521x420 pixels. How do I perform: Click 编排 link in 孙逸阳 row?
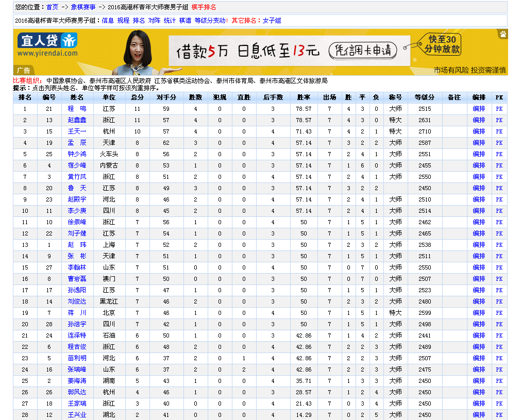coord(479,290)
